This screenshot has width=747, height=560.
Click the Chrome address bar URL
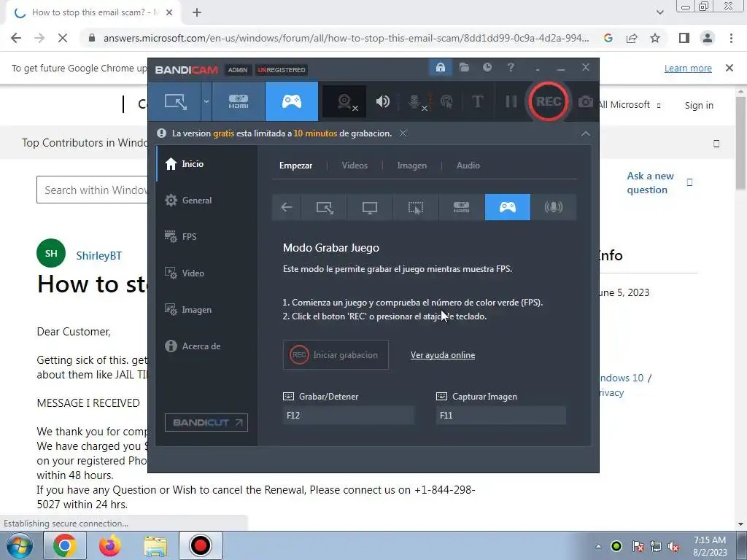(x=346, y=38)
